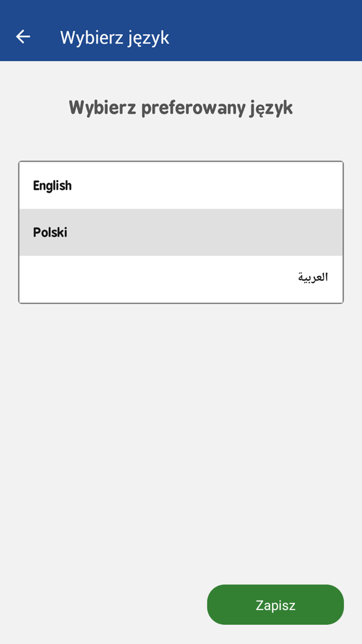Click the 'Wybierz preferowany język' heading
This screenshot has height=644, width=362.
point(181,108)
